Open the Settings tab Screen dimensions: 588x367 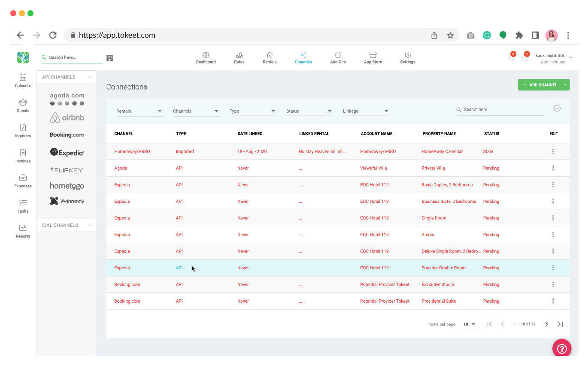[x=408, y=58]
